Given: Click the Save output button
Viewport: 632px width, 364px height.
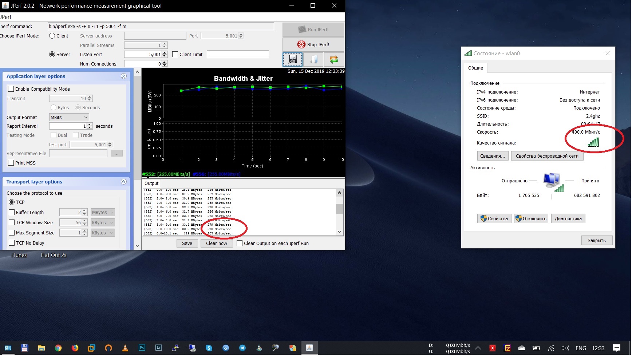Looking at the screenshot, I should pos(187,243).
